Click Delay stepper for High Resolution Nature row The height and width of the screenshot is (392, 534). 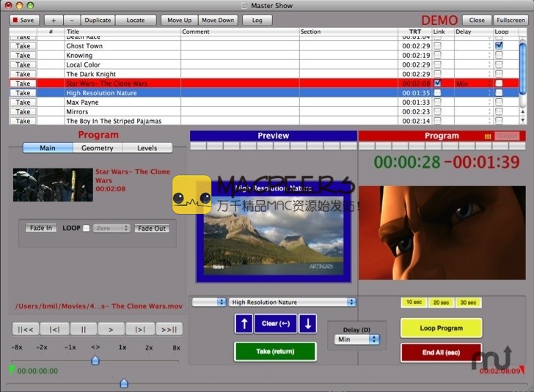[489, 93]
